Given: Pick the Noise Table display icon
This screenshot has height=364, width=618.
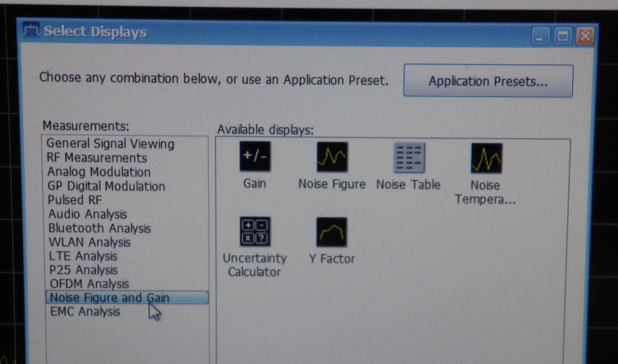Looking at the screenshot, I should [x=409, y=158].
